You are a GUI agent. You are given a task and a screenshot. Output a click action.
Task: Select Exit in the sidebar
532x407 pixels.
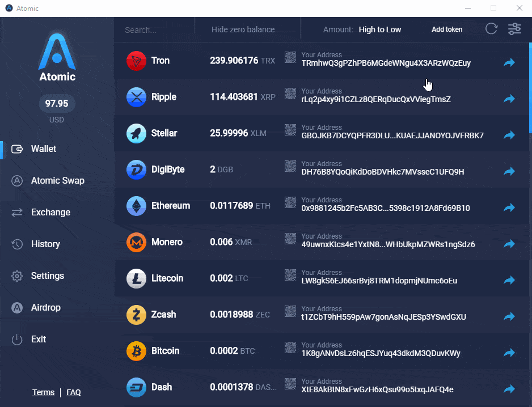click(39, 339)
